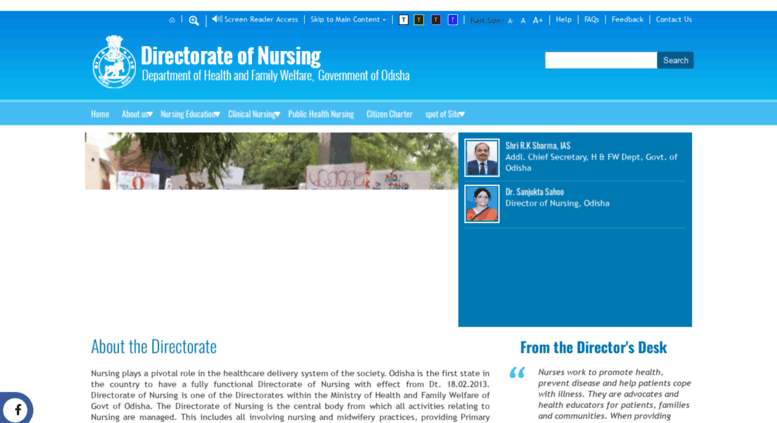Select the name Shri R.K Sharma, IAS
777x423 pixels.
pyautogui.click(x=538, y=146)
